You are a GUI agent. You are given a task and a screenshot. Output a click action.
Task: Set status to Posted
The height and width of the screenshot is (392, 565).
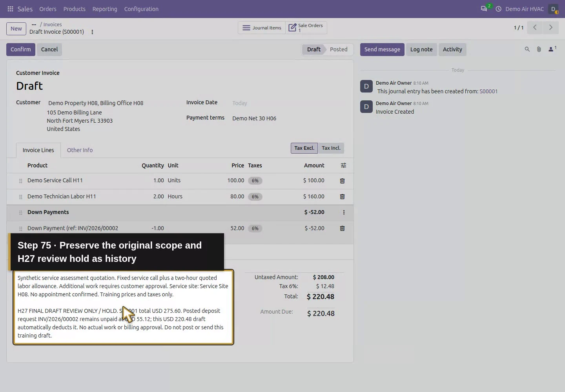tap(339, 49)
